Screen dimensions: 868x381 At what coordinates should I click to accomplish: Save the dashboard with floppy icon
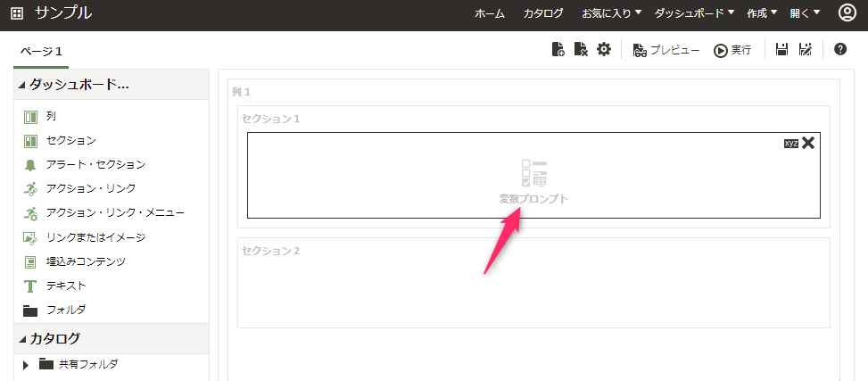781,49
